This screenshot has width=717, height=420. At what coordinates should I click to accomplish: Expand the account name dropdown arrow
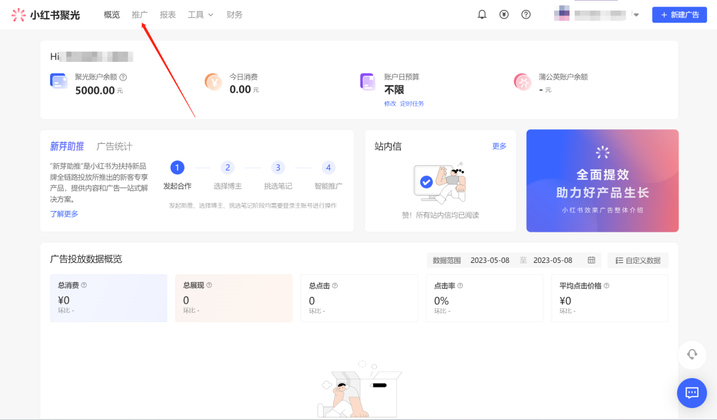tap(636, 15)
